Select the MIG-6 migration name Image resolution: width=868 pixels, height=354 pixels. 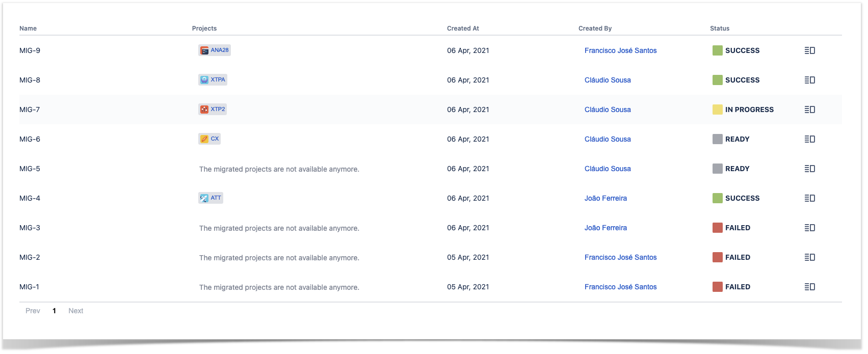tap(30, 139)
